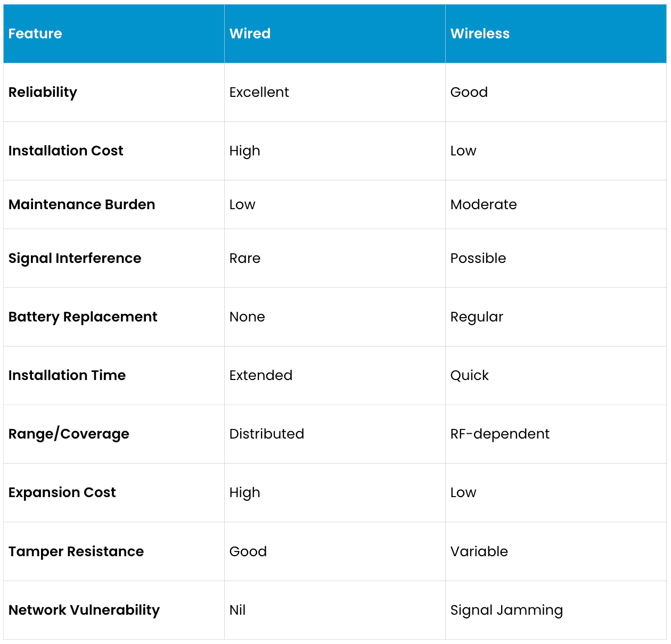Click the Expansion Cost row label
Viewport: 671px width, 644px height.
coord(62,492)
